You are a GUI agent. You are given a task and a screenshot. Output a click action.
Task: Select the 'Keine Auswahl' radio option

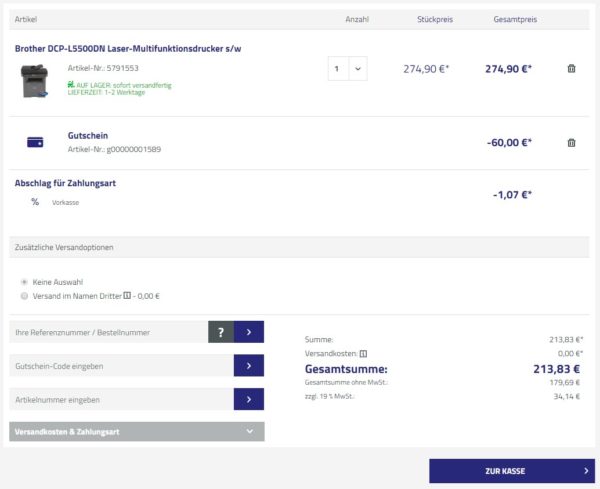coord(25,283)
